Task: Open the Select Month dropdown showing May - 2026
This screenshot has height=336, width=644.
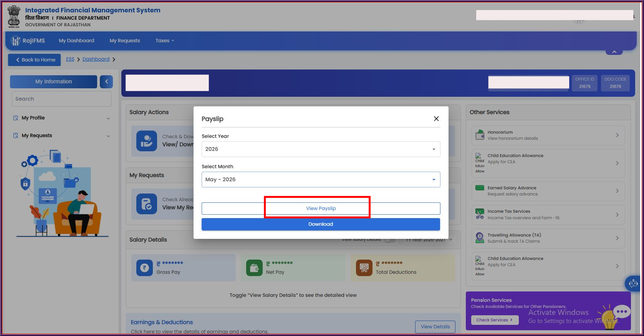Action: [x=321, y=179]
